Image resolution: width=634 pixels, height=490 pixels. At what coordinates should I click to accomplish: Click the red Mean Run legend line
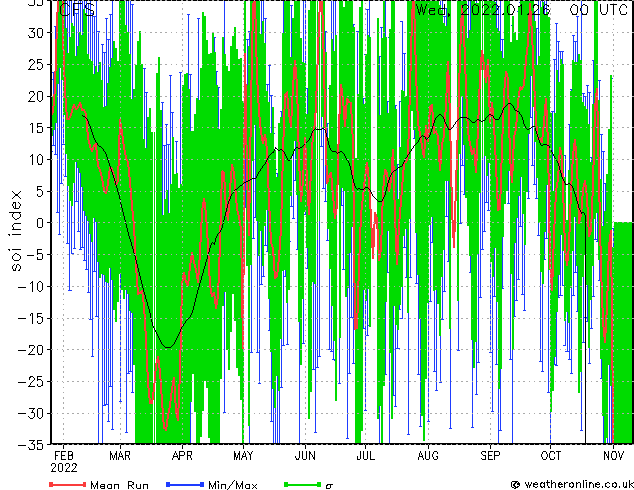tap(68, 484)
